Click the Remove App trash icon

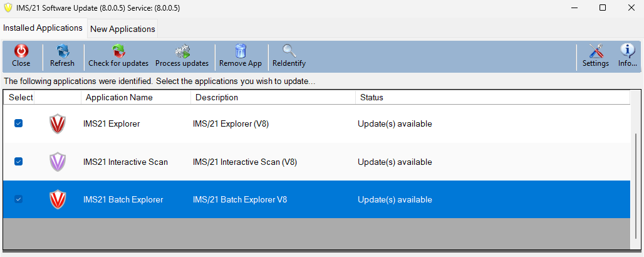pos(241,51)
